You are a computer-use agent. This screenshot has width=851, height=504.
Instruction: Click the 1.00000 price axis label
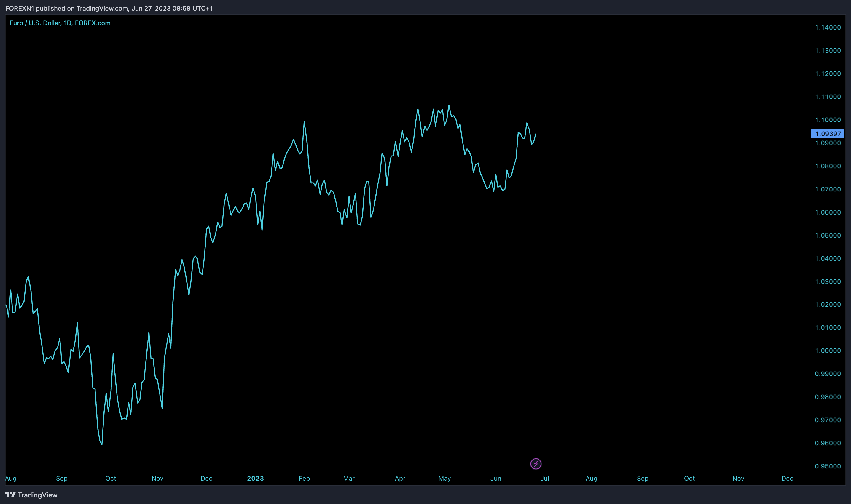point(828,351)
